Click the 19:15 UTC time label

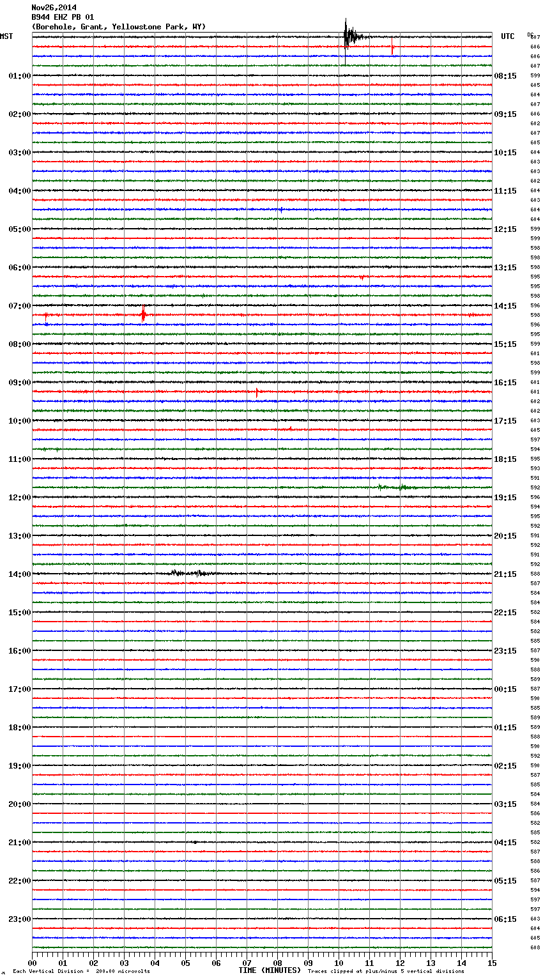click(505, 498)
